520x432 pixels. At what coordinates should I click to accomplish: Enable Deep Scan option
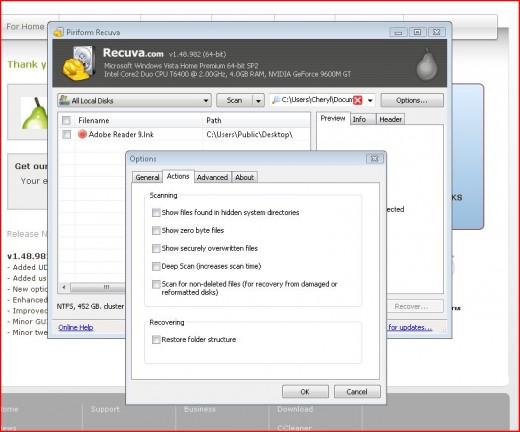pyautogui.click(x=156, y=266)
